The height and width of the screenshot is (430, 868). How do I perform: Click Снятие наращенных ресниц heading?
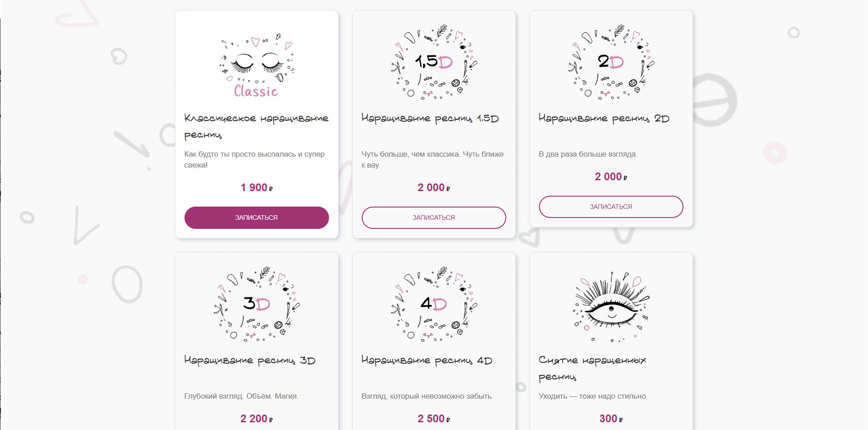coord(592,368)
